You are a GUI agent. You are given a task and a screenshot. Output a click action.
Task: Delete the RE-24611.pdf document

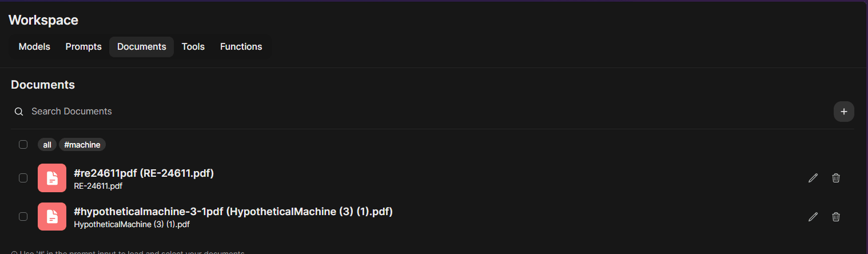(835, 178)
